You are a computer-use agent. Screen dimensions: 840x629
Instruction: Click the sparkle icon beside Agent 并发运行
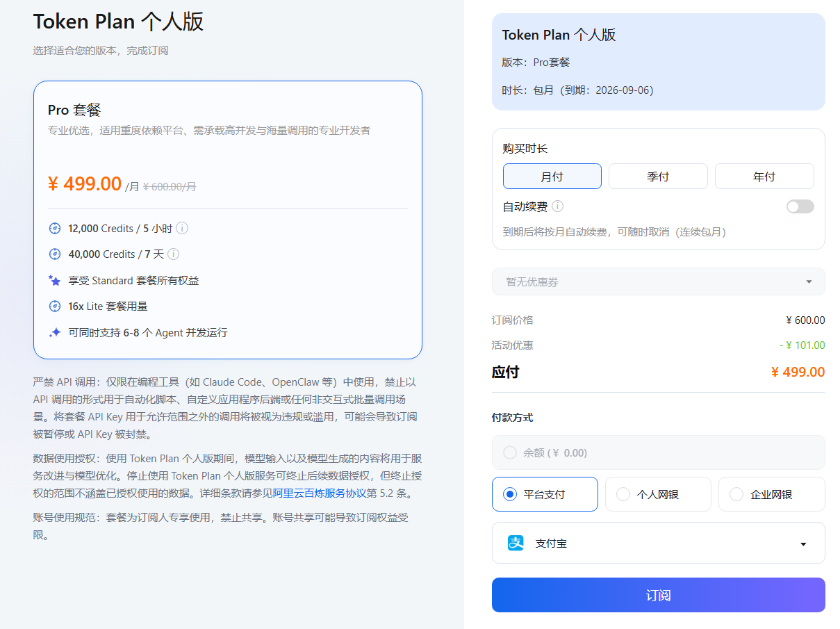(x=55, y=333)
